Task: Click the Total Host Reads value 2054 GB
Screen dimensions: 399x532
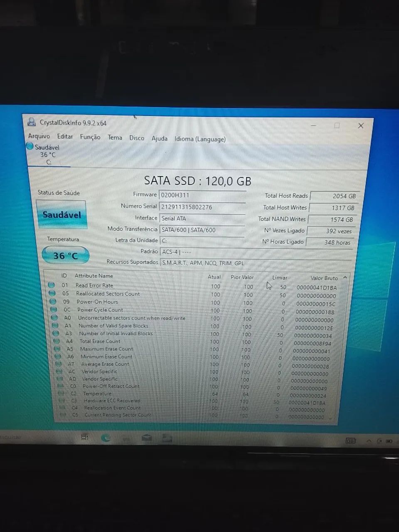Action: point(335,196)
